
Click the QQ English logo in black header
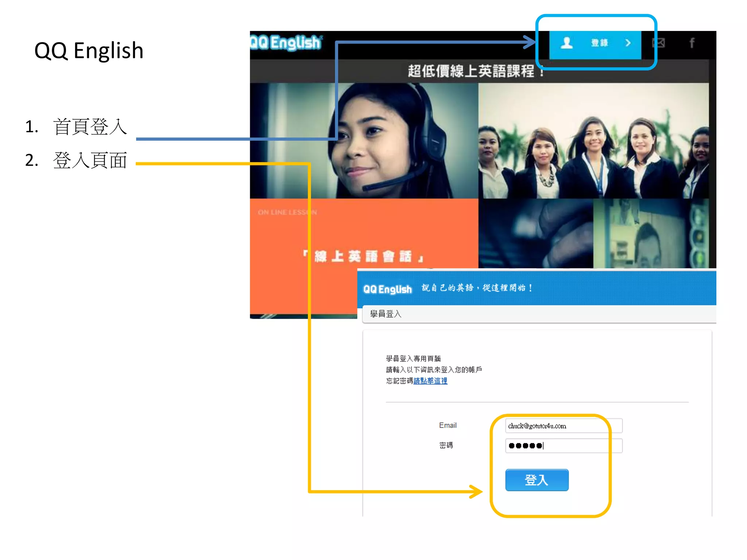(286, 43)
